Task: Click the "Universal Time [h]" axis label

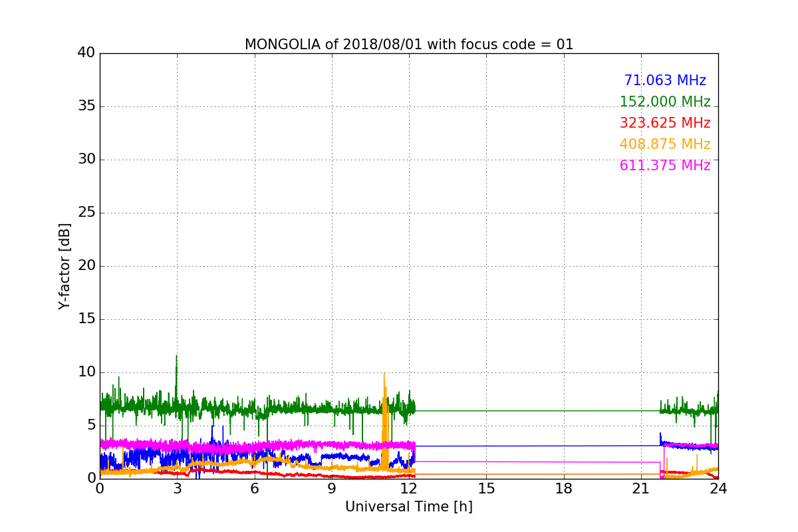Action: (x=409, y=507)
